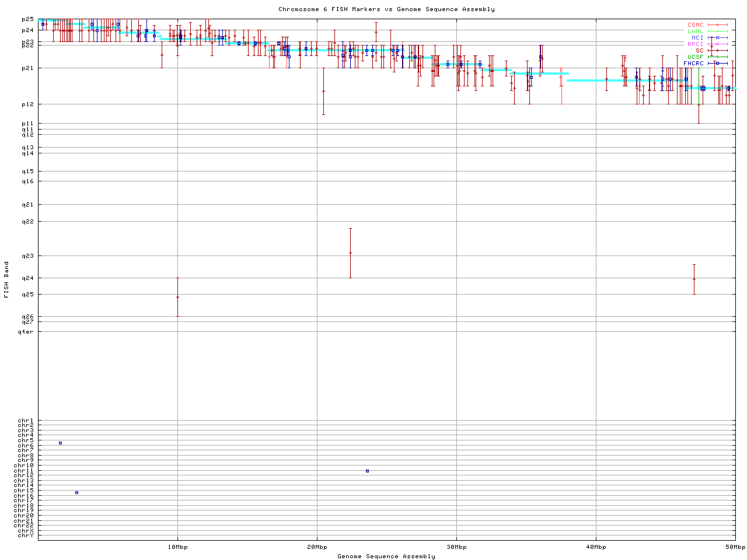Click the p12 y-axis band label

[x=28, y=104]
